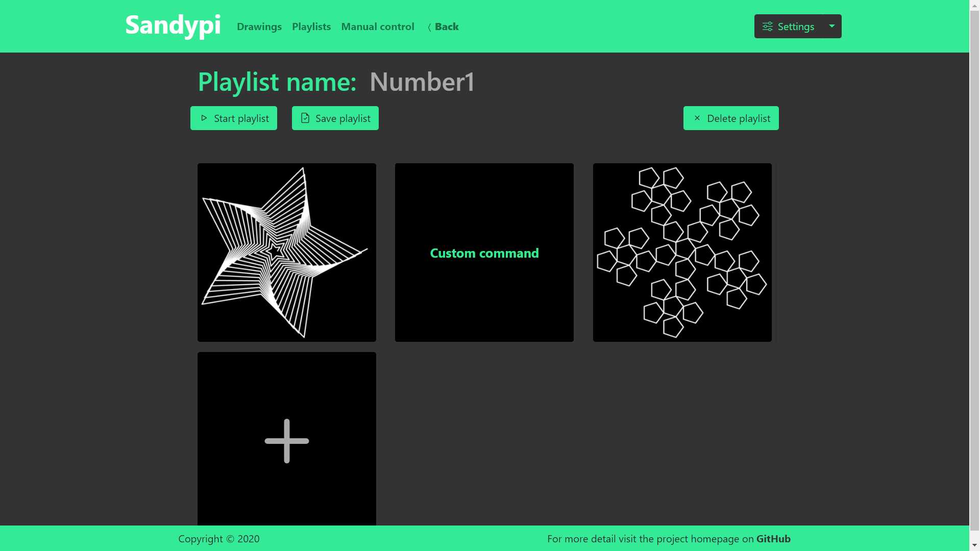The image size is (980, 551).
Task: Expand the Settings dropdown caret
Action: (x=832, y=26)
